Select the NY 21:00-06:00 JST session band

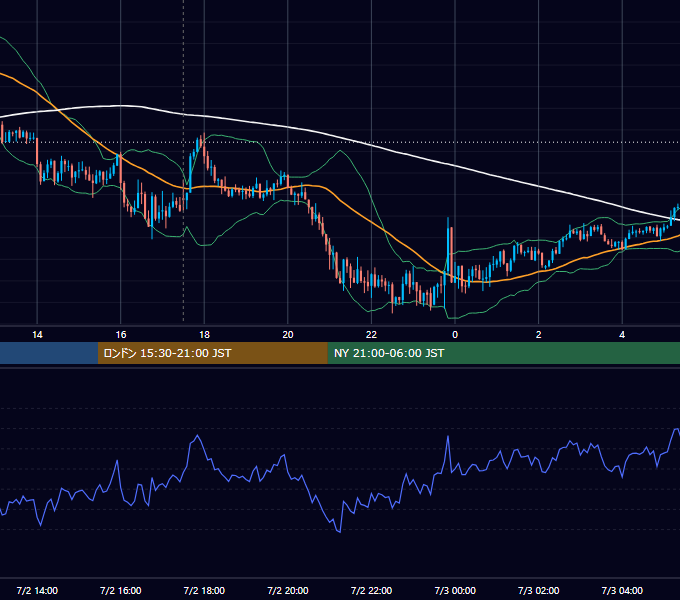(x=503, y=353)
